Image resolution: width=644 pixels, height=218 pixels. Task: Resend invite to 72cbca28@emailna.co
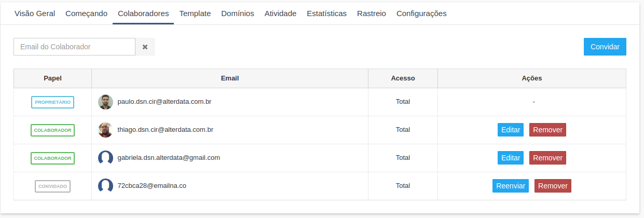(510, 186)
